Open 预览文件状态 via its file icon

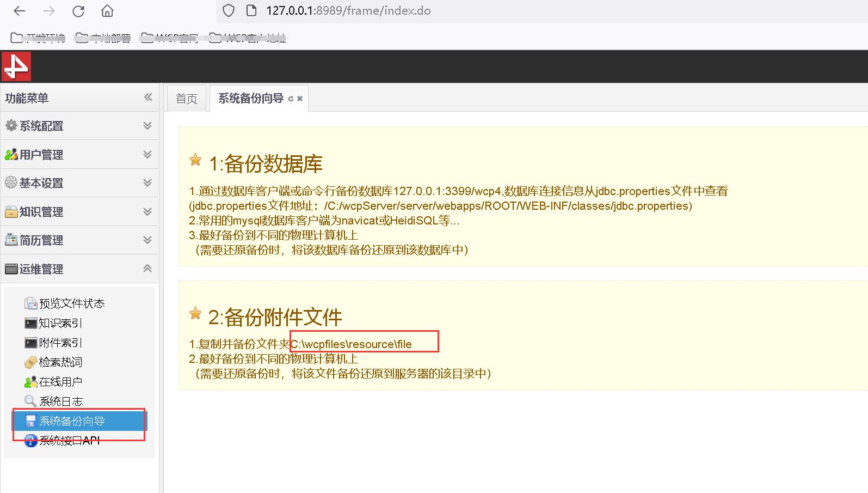coord(30,303)
